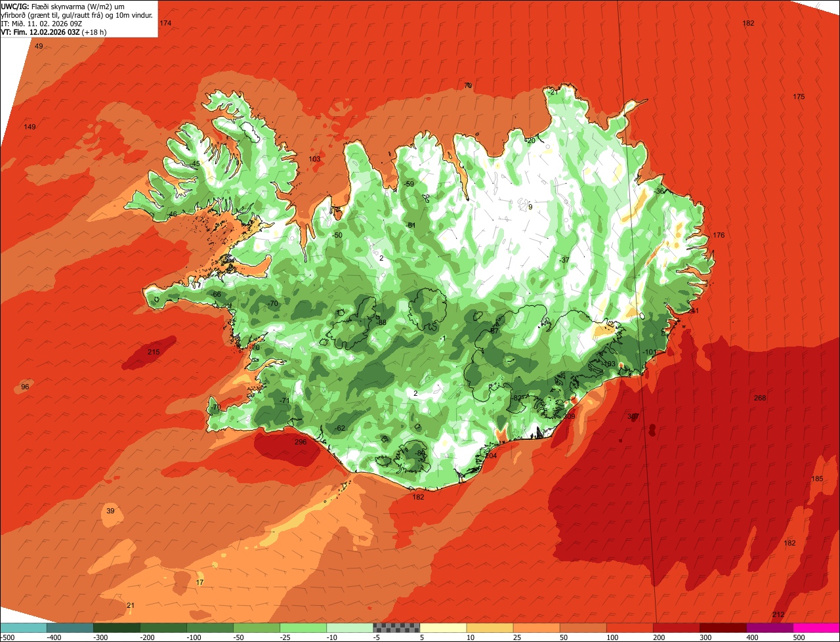Click the map value -86

tap(421, 453)
